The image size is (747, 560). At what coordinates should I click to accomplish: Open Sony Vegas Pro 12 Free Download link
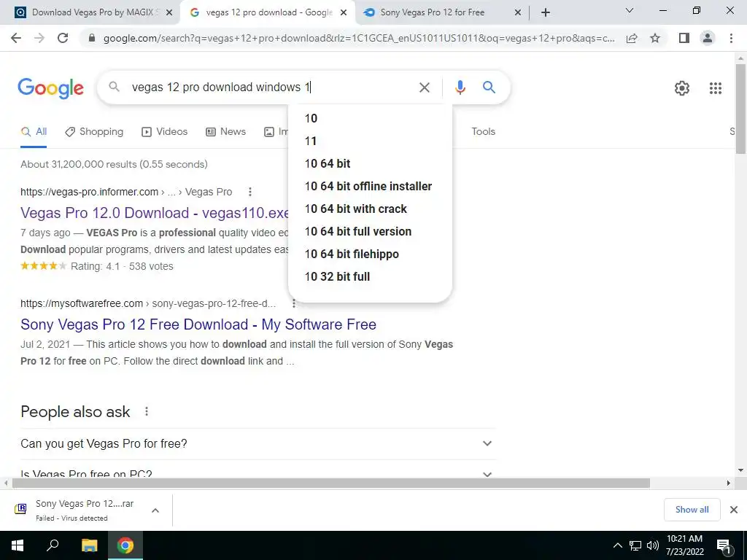click(x=198, y=324)
